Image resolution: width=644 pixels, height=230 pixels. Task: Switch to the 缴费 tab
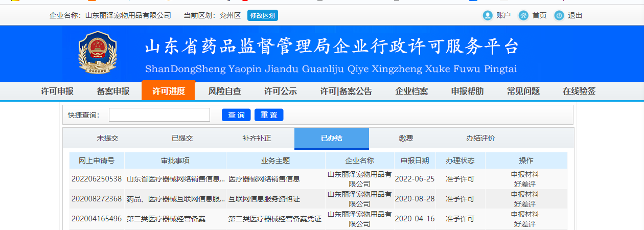pos(406,139)
